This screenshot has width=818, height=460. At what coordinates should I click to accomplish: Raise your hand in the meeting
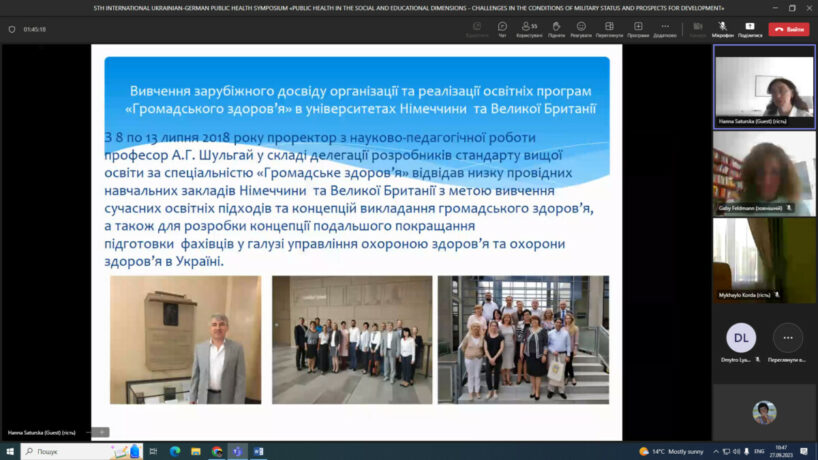[x=556, y=28]
